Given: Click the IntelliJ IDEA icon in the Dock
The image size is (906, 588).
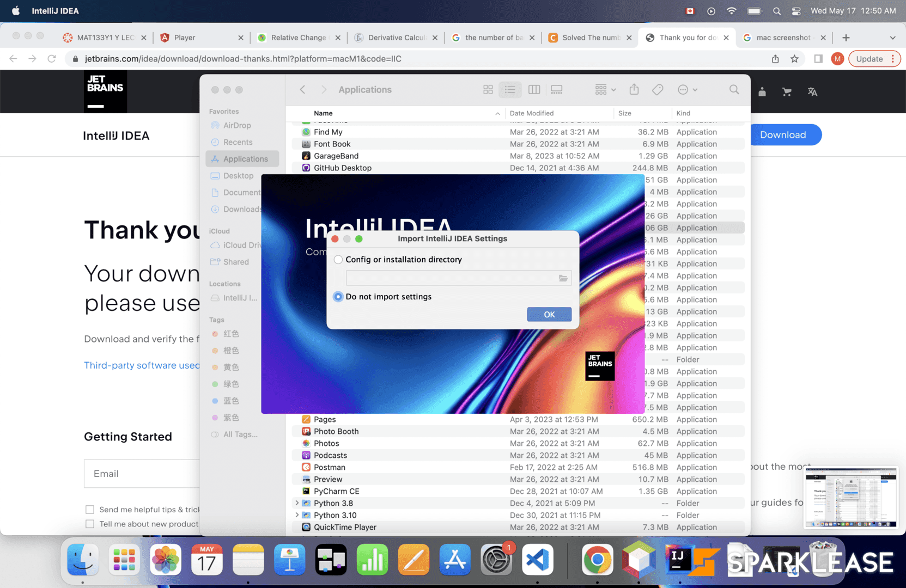Looking at the screenshot, I should (x=679, y=560).
